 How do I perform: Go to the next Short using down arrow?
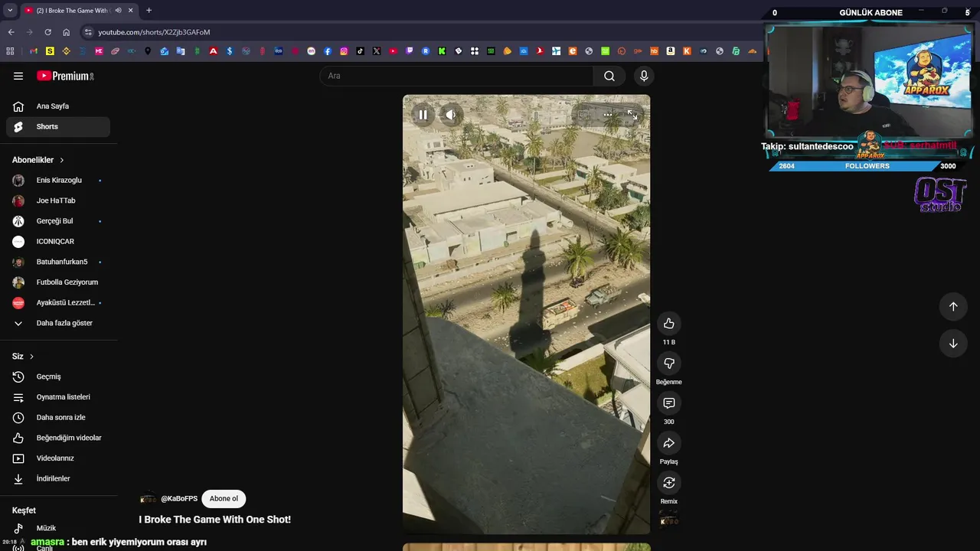pyautogui.click(x=953, y=344)
